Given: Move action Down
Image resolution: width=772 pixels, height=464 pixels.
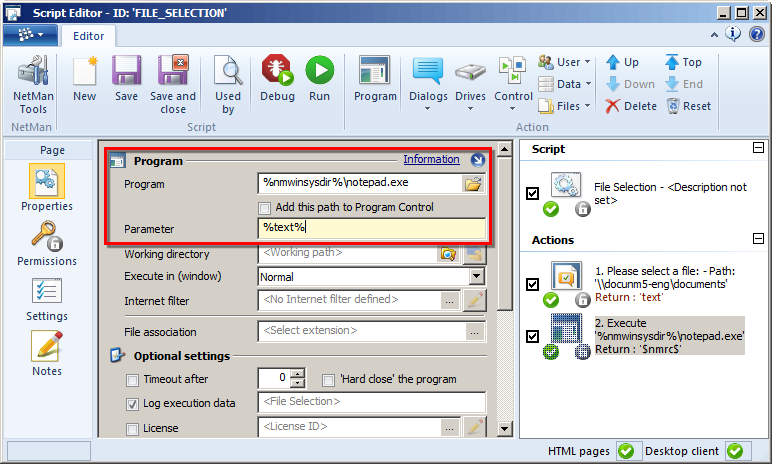Looking at the screenshot, I should (630, 84).
